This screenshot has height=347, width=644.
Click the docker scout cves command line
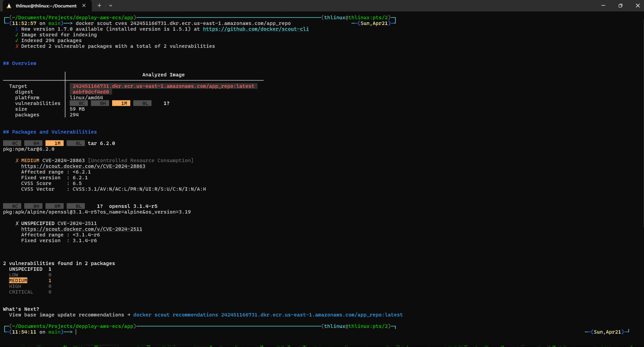183,23
